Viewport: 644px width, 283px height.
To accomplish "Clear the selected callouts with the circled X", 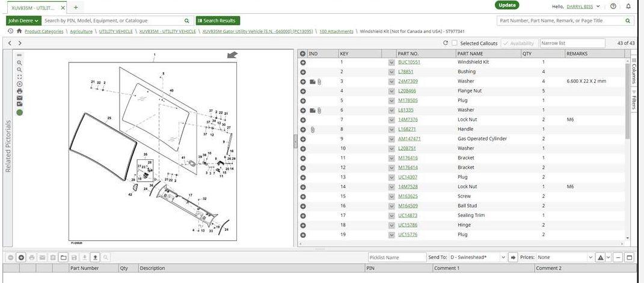I will pyautogui.click(x=19, y=84).
